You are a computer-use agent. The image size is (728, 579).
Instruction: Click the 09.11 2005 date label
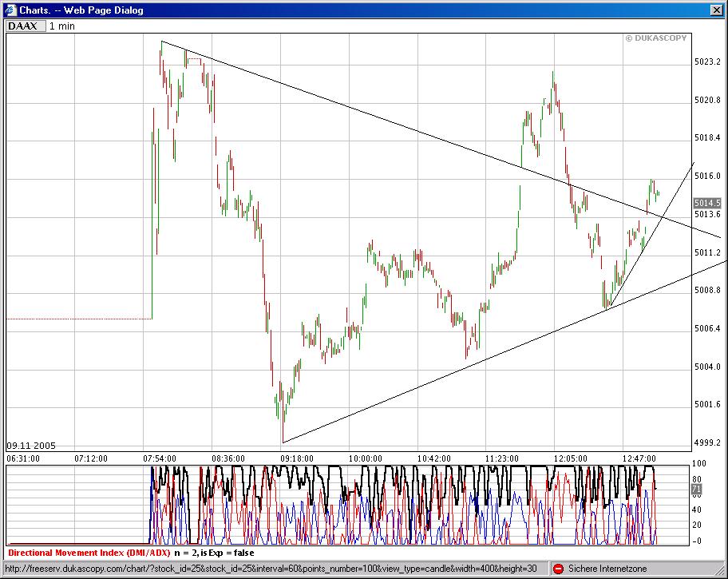[31, 446]
